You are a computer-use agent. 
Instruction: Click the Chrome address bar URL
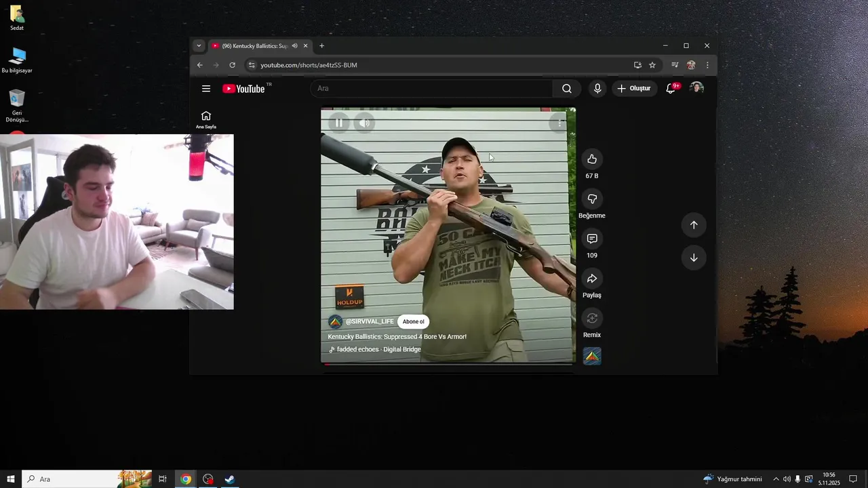tap(309, 65)
